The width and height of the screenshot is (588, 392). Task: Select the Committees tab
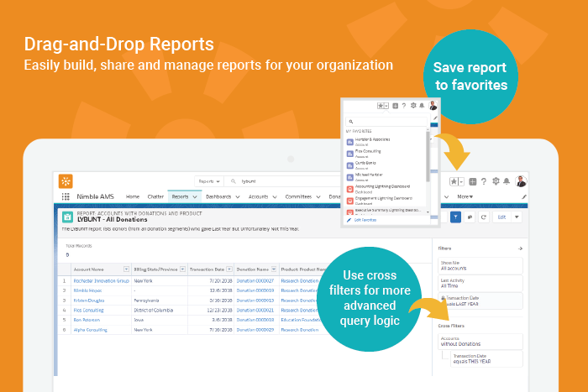click(298, 196)
